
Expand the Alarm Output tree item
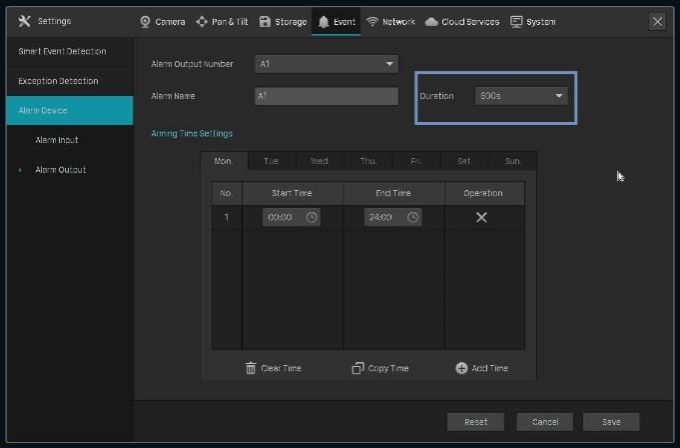20,170
